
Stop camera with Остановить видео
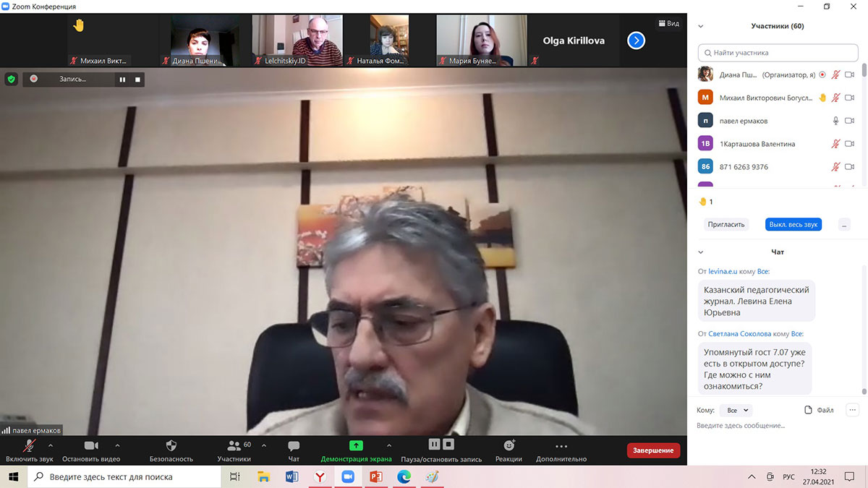(90, 451)
